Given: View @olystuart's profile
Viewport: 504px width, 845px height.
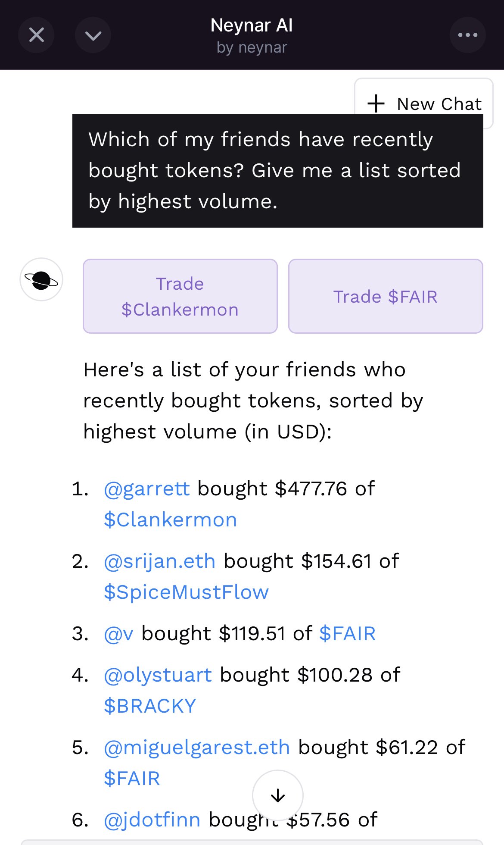Looking at the screenshot, I should click(158, 675).
